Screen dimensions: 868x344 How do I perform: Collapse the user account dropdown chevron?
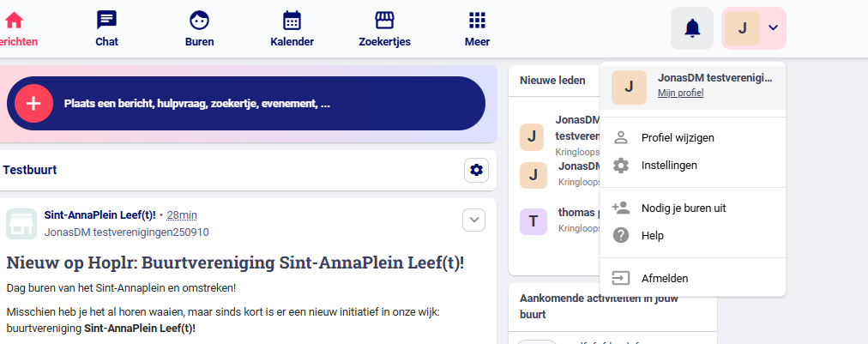(x=773, y=27)
